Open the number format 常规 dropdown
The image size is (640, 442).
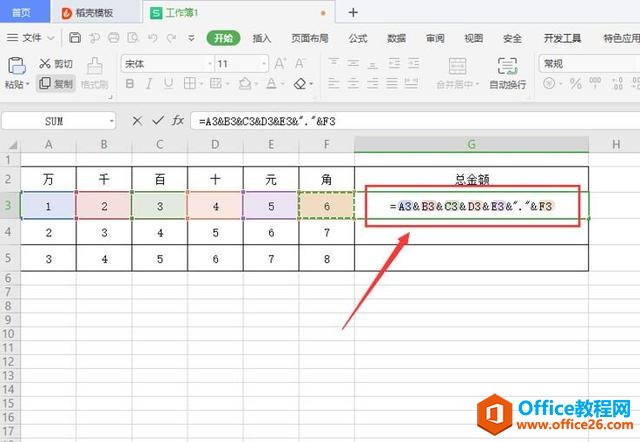[589, 64]
